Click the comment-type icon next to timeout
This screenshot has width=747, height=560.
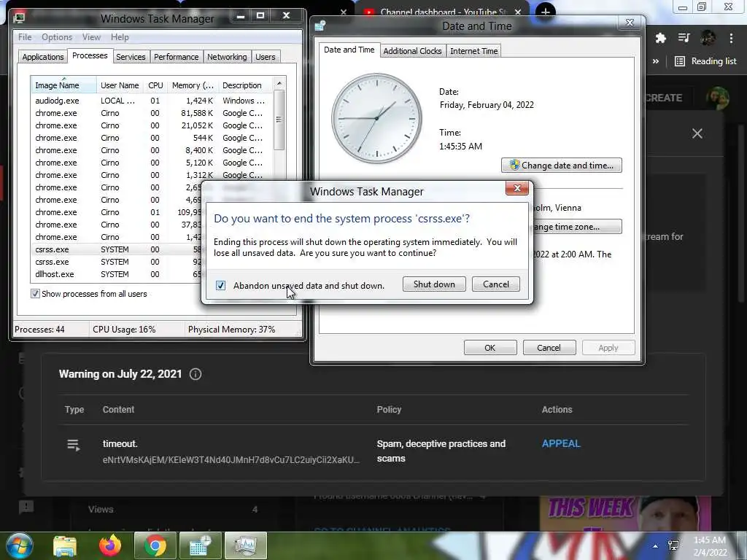point(74,446)
